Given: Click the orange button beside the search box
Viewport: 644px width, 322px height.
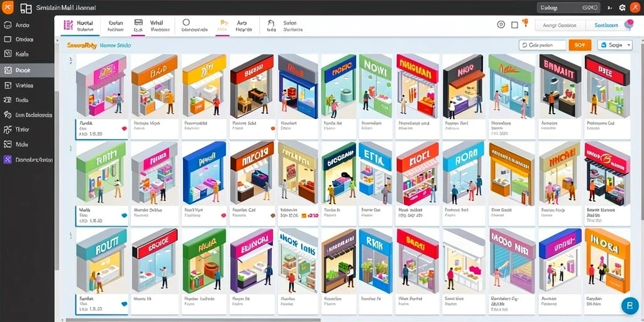Looking at the screenshot, I should tap(580, 45).
